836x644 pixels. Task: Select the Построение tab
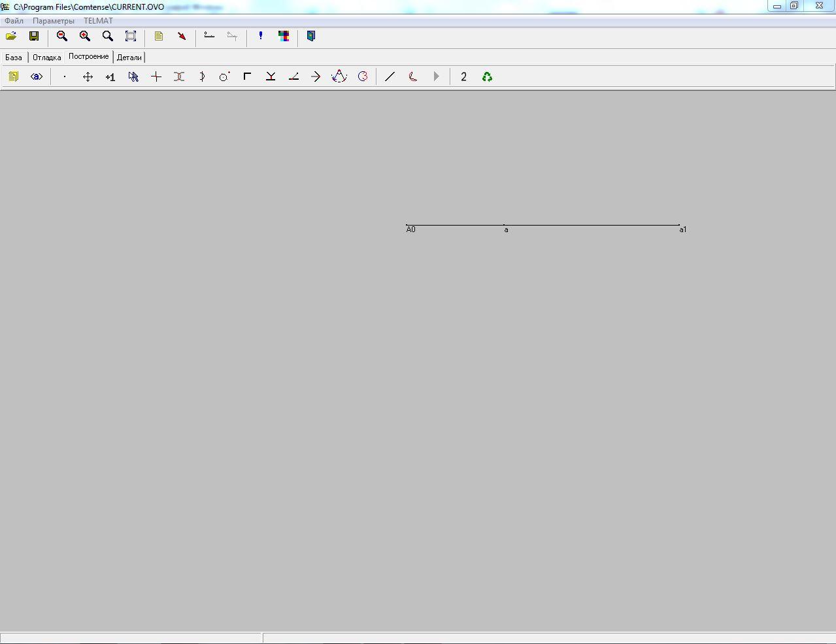(89, 57)
